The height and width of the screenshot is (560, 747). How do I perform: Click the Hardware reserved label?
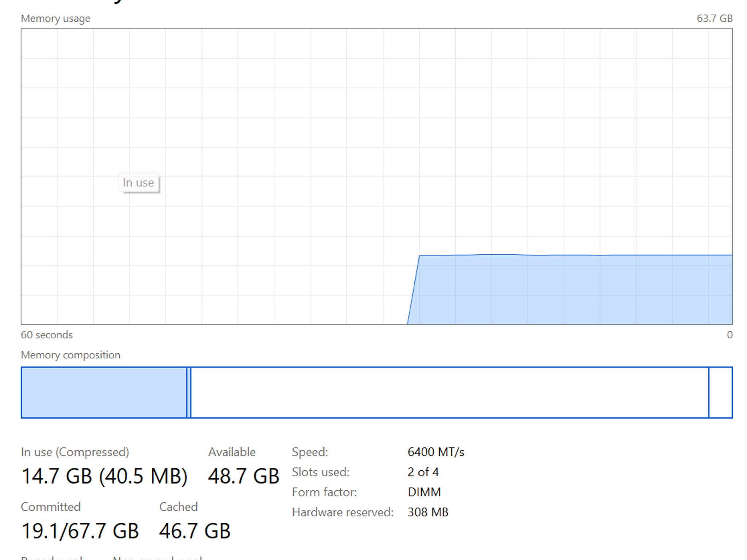[x=342, y=512]
